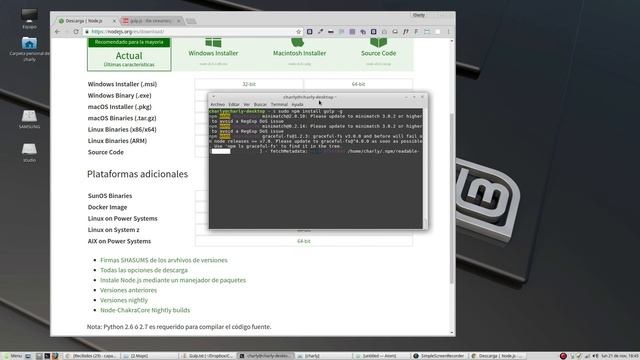Click the page scrollbar up arrow
The width and height of the screenshot is (640, 360).
[451, 41]
